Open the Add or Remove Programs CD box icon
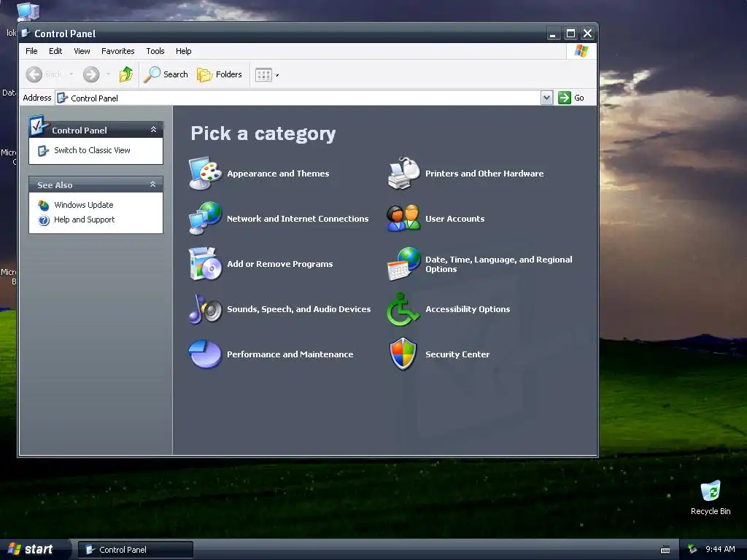The image size is (747, 560). pos(205,263)
